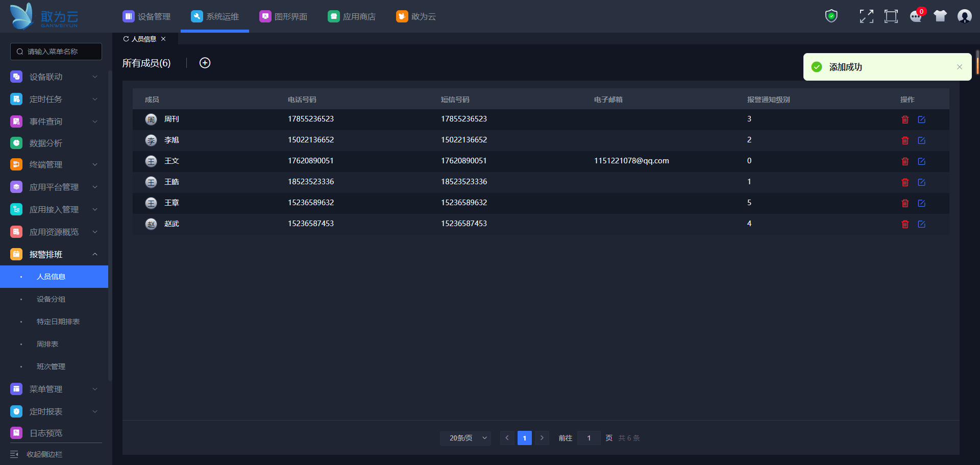Screen dimensions: 980x465
Task: Click the 电话号码 column header
Action: coord(302,100)
